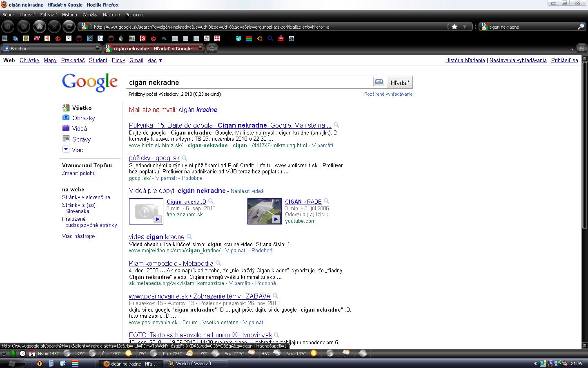Follow the suggested 'cigán kradne' spelling link

198,110
